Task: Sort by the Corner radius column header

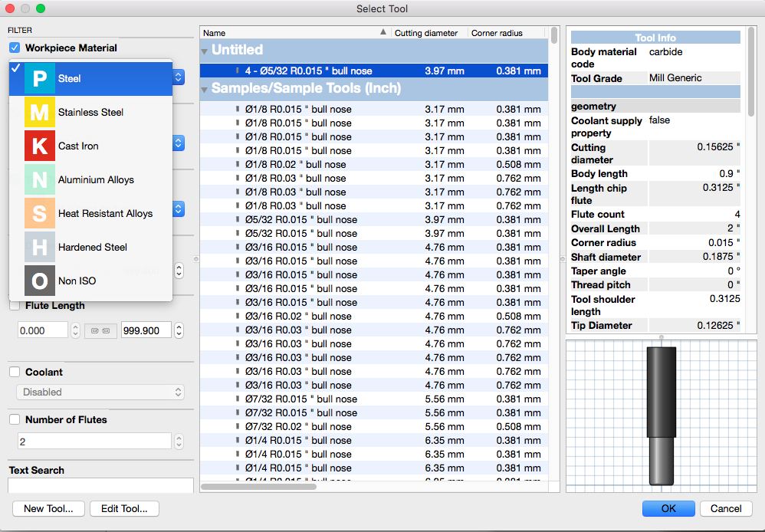Action: [497, 33]
